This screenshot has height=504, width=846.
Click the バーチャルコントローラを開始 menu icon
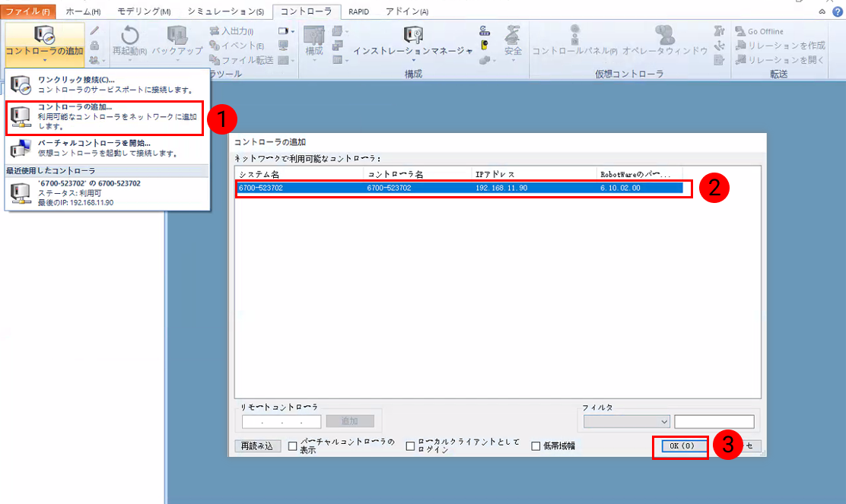point(21,148)
